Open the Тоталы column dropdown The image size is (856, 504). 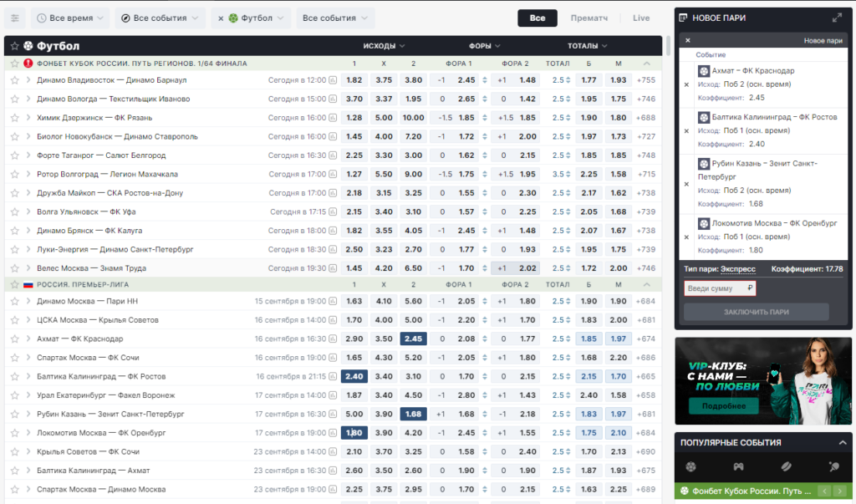tap(588, 46)
